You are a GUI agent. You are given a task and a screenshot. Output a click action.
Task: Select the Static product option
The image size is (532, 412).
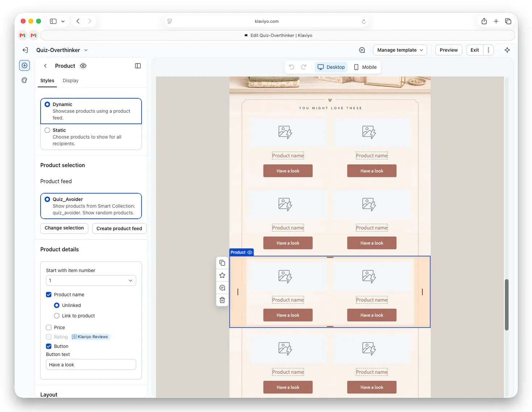(91, 137)
